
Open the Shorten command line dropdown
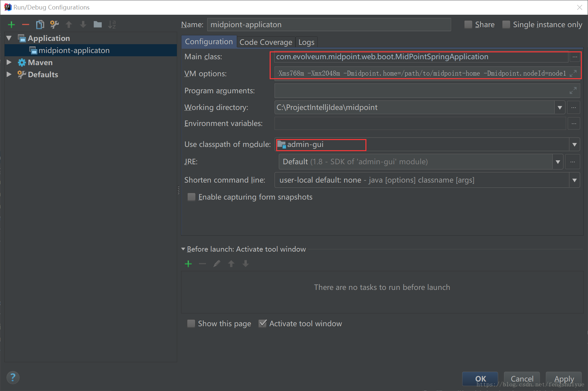tap(575, 180)
